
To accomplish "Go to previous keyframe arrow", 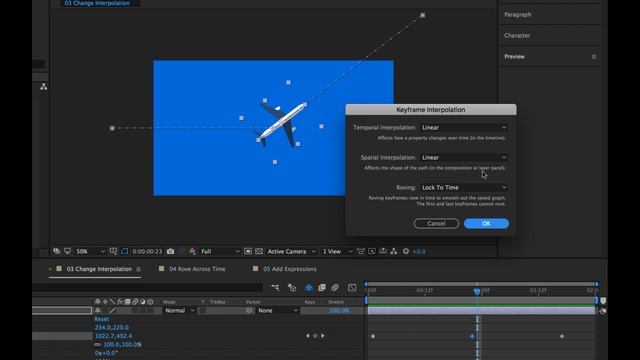I will click(x=307, y=336).
